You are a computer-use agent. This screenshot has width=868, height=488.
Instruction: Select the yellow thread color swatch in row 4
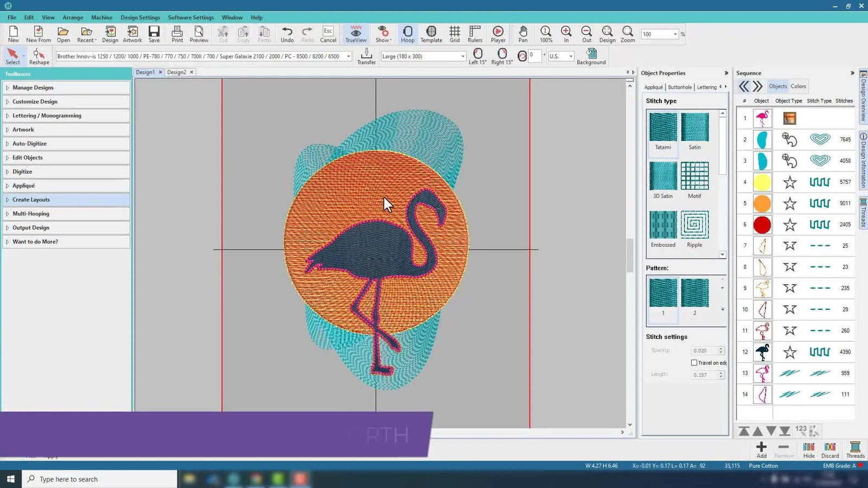[762, 182]
